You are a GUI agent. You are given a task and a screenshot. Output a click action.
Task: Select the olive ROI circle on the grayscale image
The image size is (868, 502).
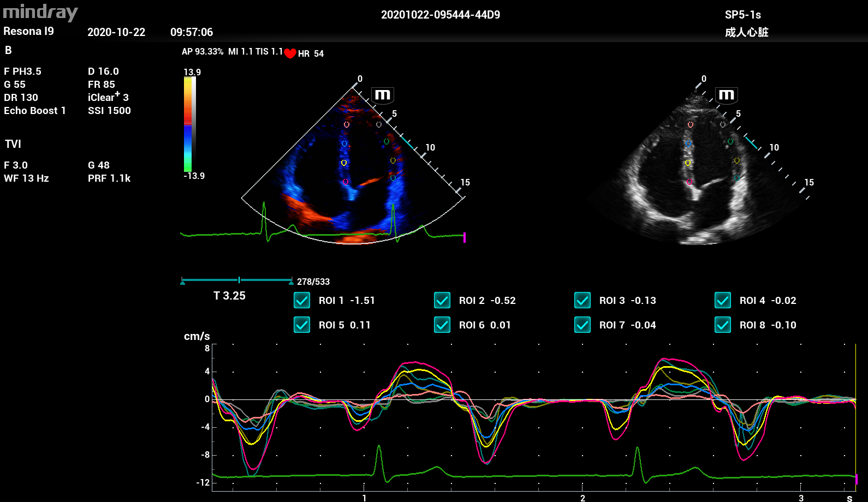[737, 160]
